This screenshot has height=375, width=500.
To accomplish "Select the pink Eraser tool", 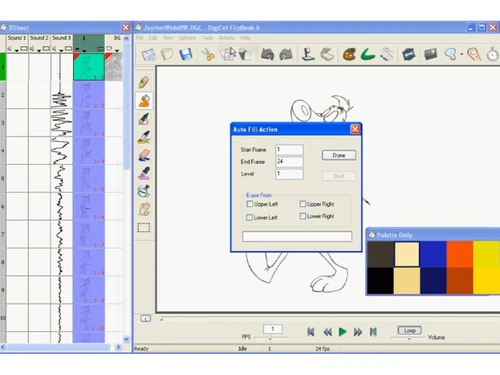I will click(144, 155).
